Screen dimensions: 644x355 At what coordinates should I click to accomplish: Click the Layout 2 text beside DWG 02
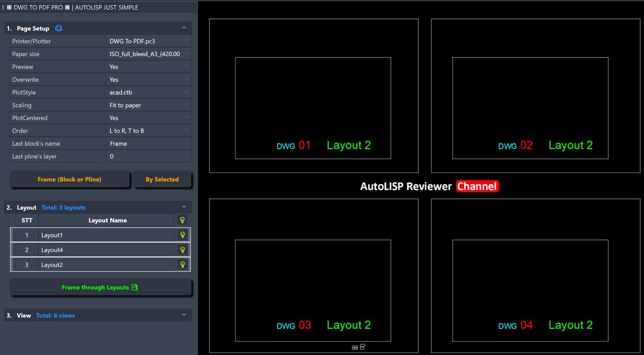[571, 146]
